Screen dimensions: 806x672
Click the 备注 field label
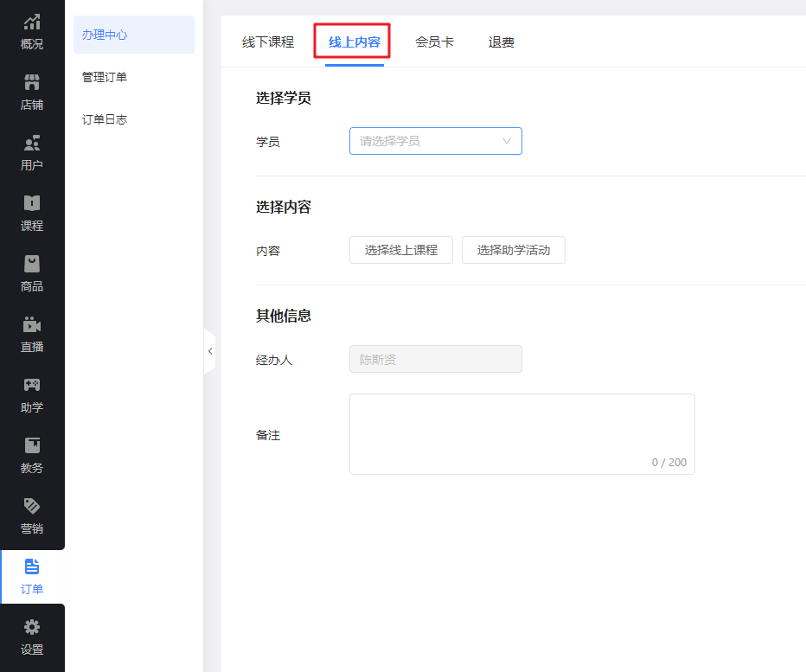pos(268,435)
